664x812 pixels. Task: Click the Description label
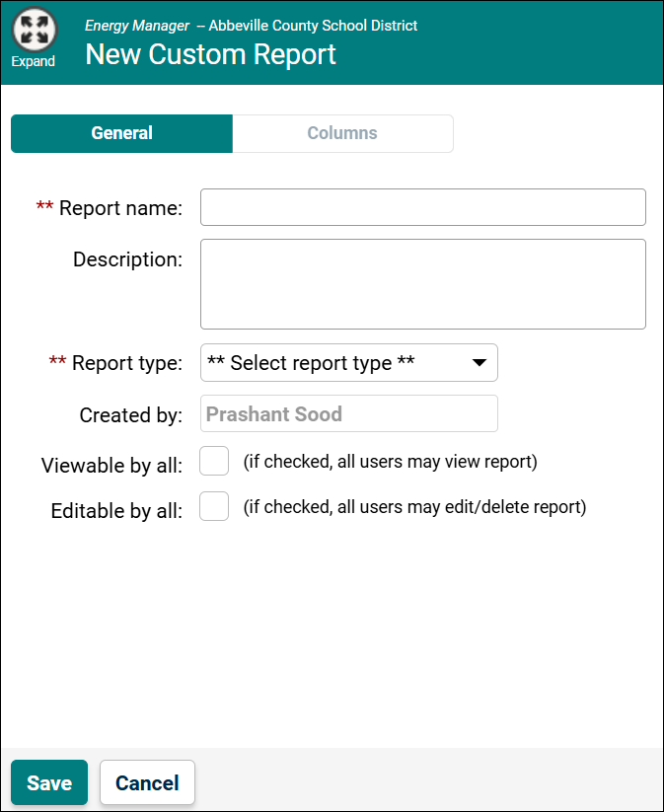tap(127, 259)
